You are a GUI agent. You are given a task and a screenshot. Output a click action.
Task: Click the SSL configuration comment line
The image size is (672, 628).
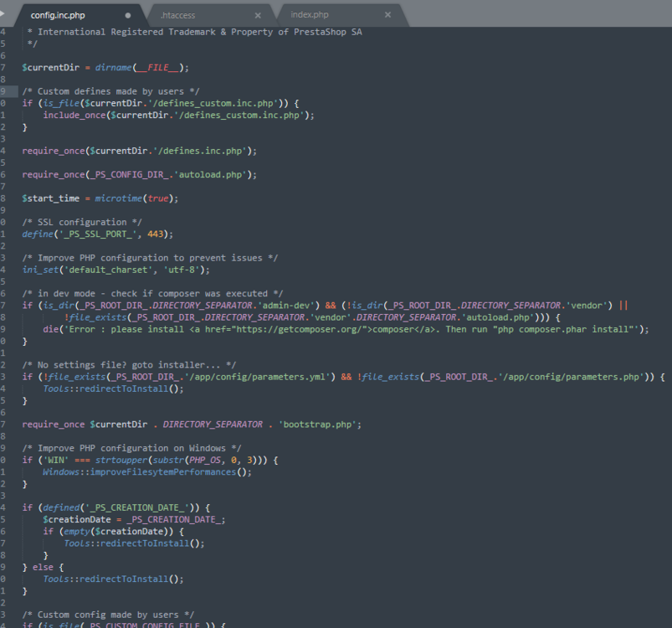(82, 222)
